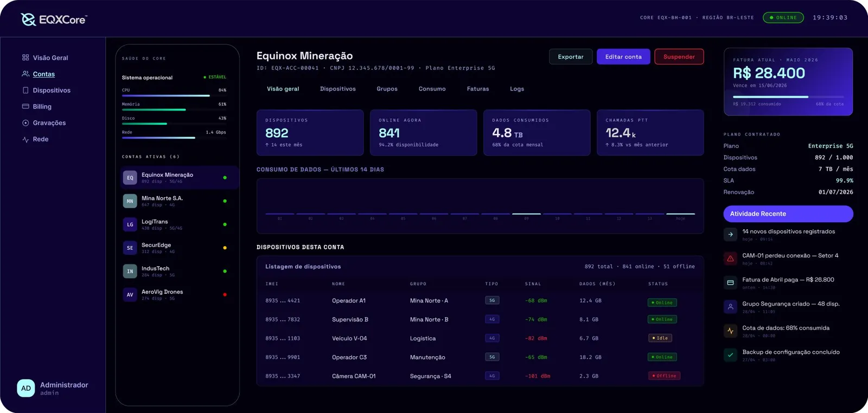This screenshot has width=868, height=413.
Task: Open Visão Geral grid icon in sidebar
Action: (x=25, y=57)
